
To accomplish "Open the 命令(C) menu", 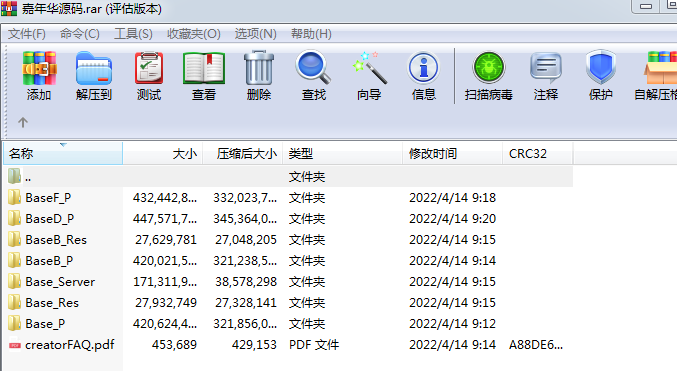I will tap(79, 34).
